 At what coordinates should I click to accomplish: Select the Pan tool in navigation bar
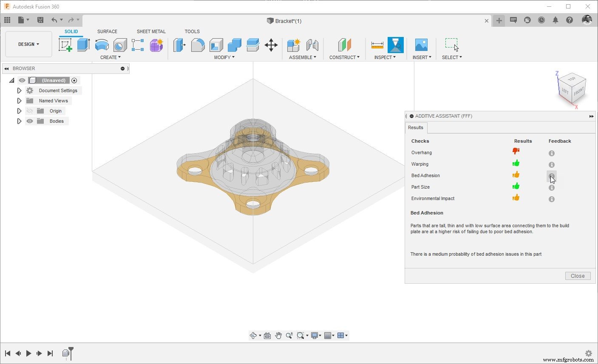point(278,335)
